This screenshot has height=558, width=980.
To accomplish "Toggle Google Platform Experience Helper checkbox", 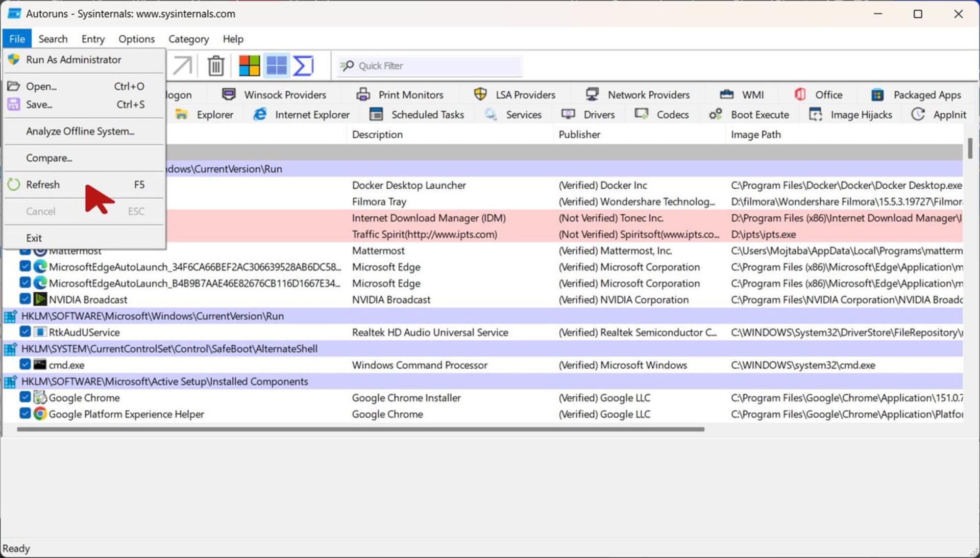I will (x=25, y=413).
